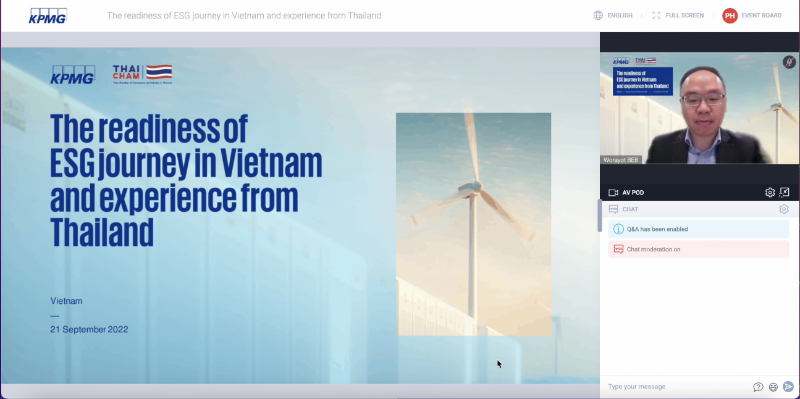Click the ask question icon
Image resolution: width=800 pixels, height=399 pixels.
pyautogui.click(x=758, y=387)
